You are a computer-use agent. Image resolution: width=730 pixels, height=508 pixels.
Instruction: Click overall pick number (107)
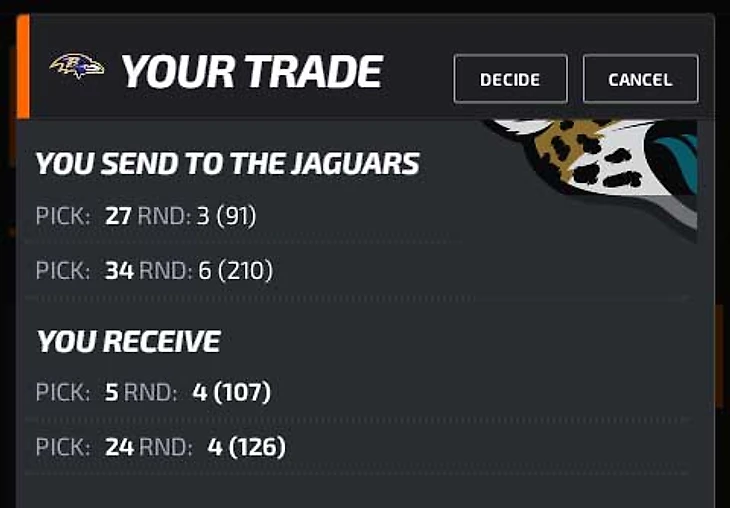(x=242, y=392)
